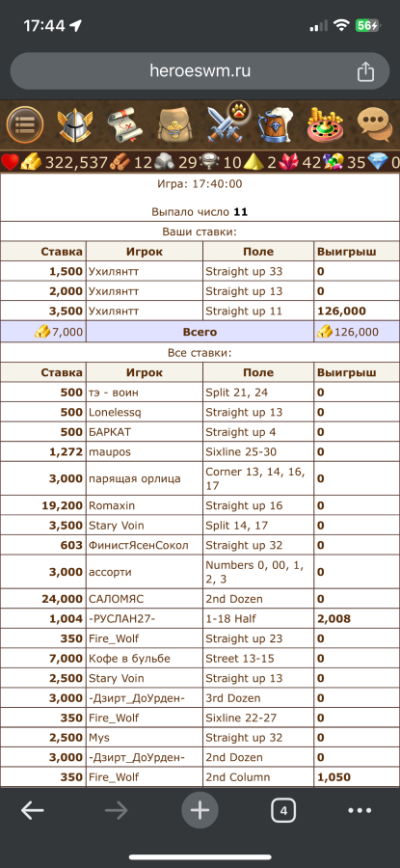The width and height of the screenshot is (400, 868).
Task: Open a new tab with plus button
Action: [200, 811]
